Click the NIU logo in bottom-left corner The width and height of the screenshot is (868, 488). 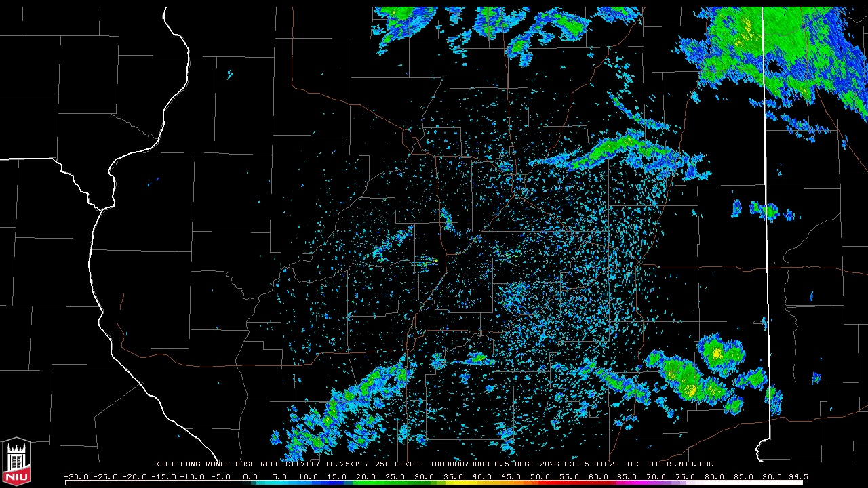point(16,462)
